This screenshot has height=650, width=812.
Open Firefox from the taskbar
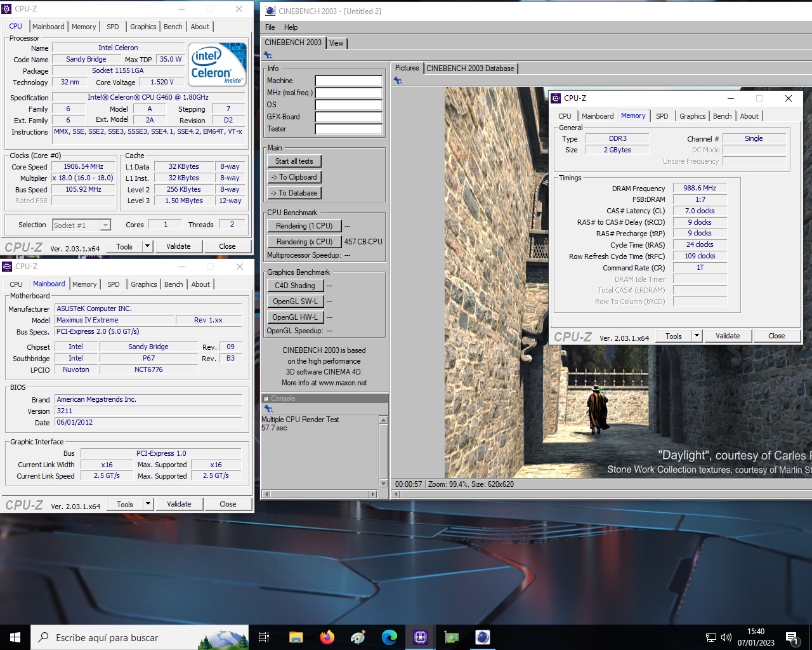(327, 637)
